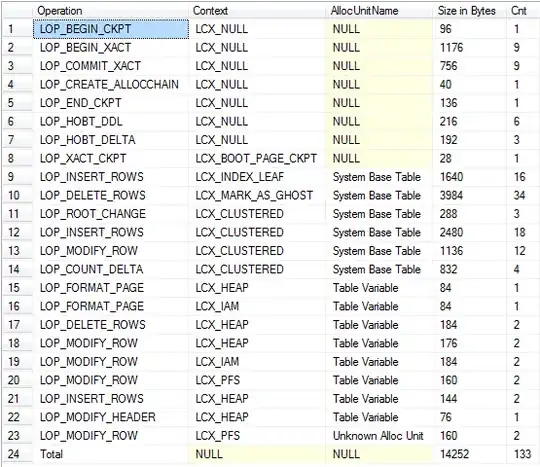Click LOP_INSERT_ROWS in row 12

tap(111, 232)
